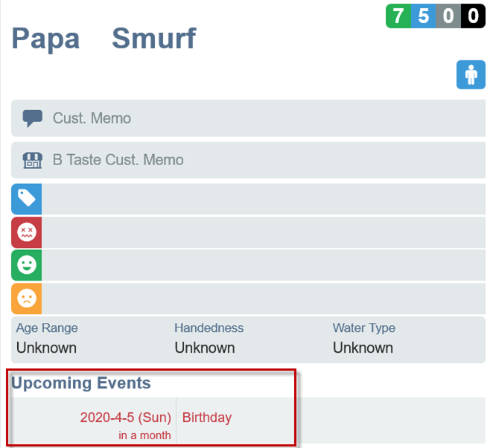Click the black 0 counter badge
Image resolution: width=493 pixels, height=448 pixels.
[x=473, y=16]
